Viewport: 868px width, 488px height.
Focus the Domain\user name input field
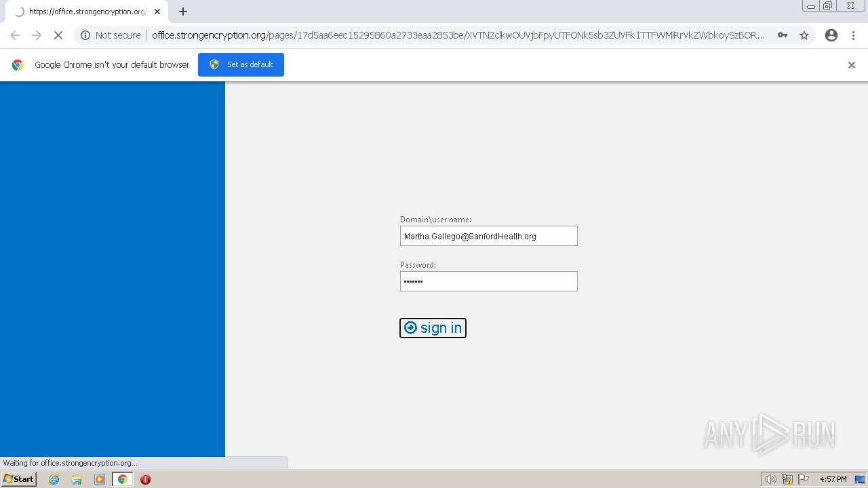(x=488, y=236)
